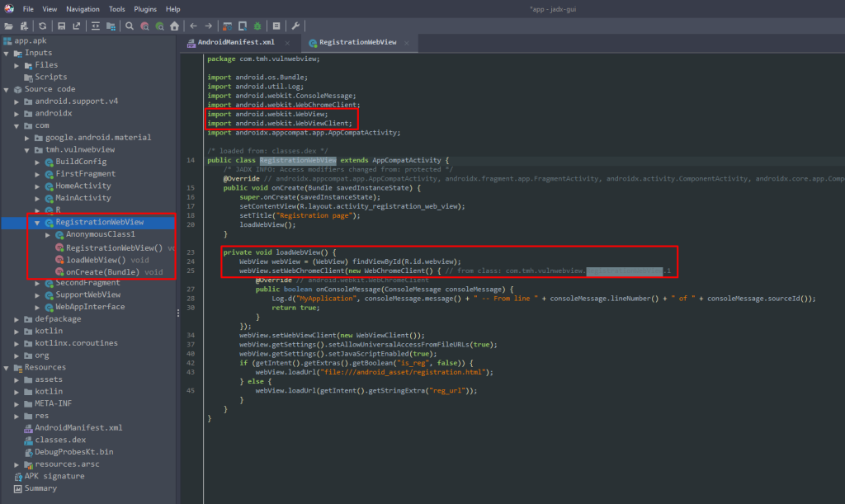Open the View menu
Viewport: 845px width, 504px height.
click(x=50, y=9)
